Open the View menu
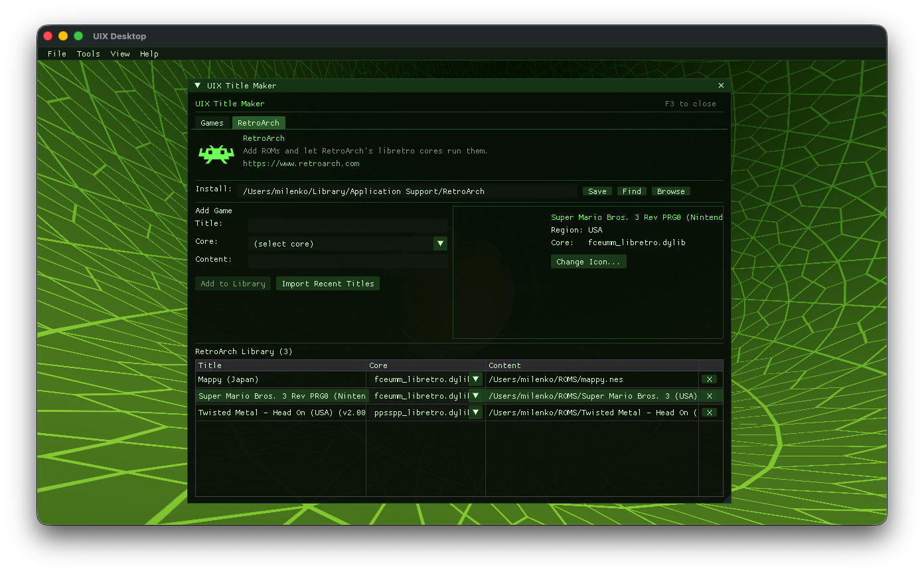The height and width of the screenshot is (574, 924). 120,54
